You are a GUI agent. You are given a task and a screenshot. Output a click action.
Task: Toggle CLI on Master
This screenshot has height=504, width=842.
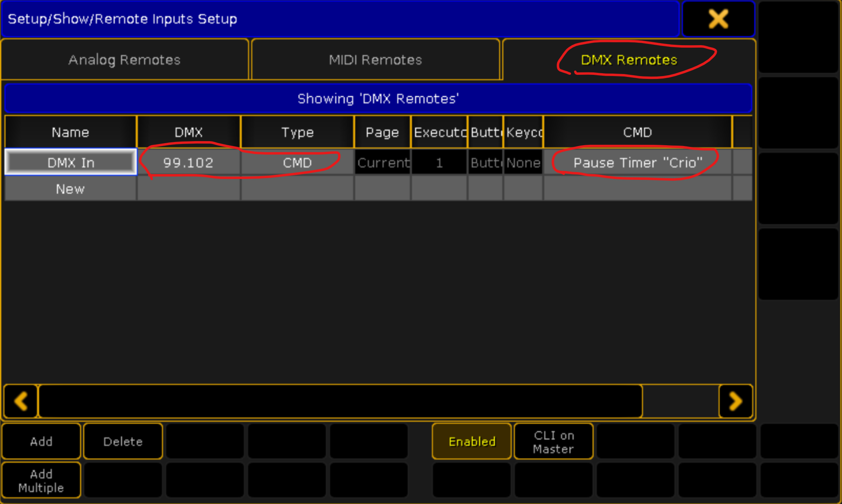click(x=554, y=441)
